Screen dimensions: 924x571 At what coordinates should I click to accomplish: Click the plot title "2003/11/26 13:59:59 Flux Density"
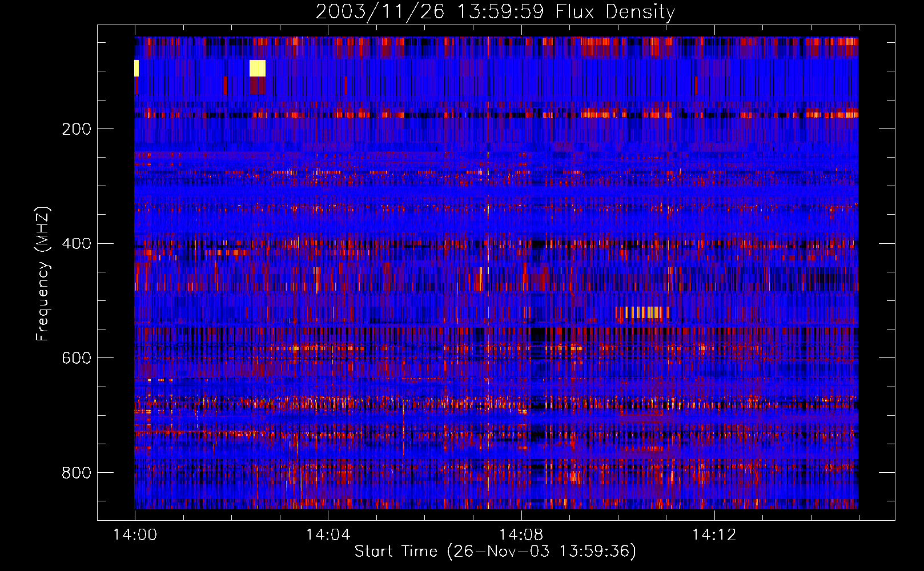[495, 11]
